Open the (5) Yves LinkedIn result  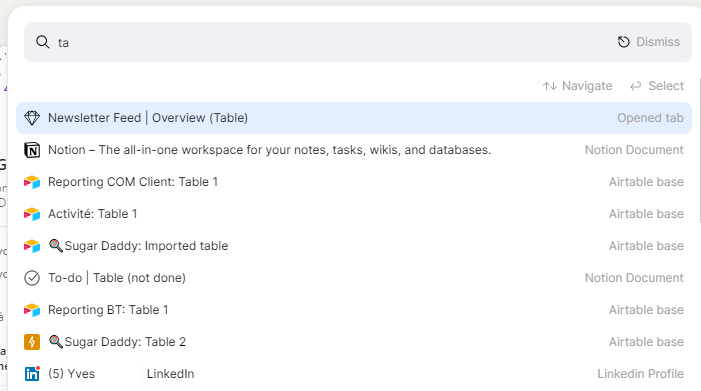(354, 374)
